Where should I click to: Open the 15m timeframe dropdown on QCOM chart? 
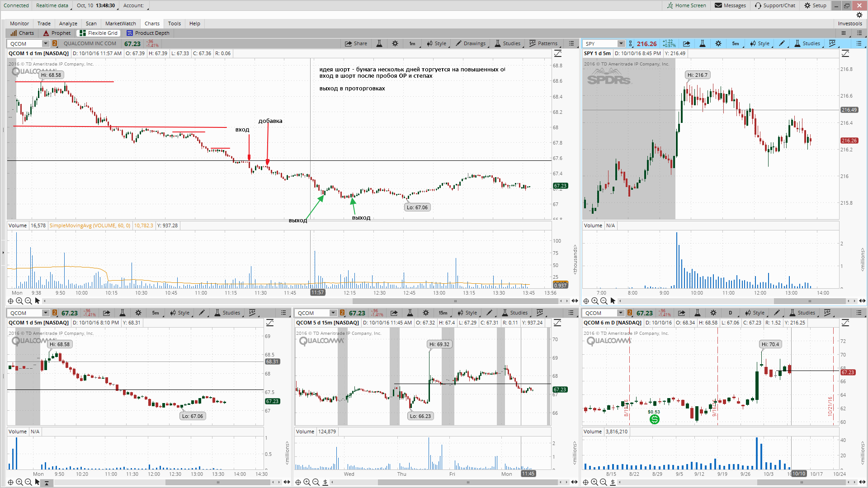[x=443, y=313]
